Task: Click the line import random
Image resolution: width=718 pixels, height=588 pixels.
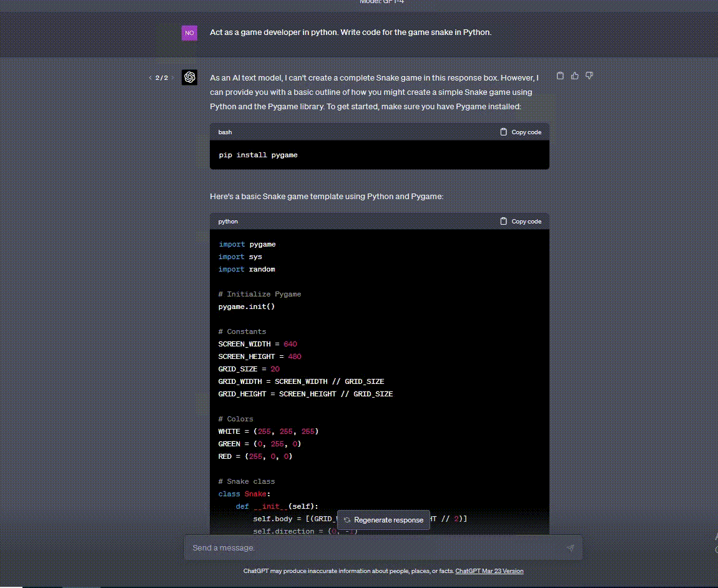Action: coord(247,269)
